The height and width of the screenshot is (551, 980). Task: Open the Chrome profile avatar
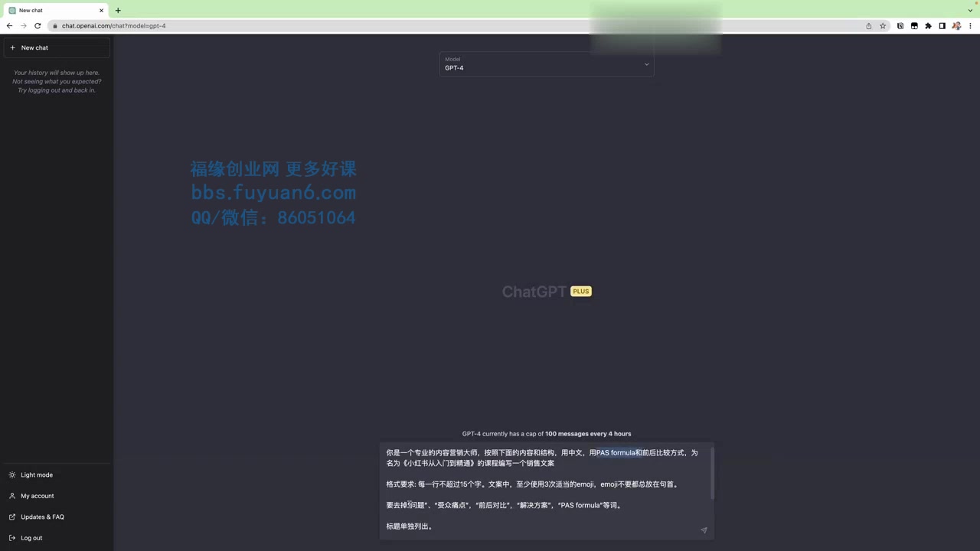[956, 26]
